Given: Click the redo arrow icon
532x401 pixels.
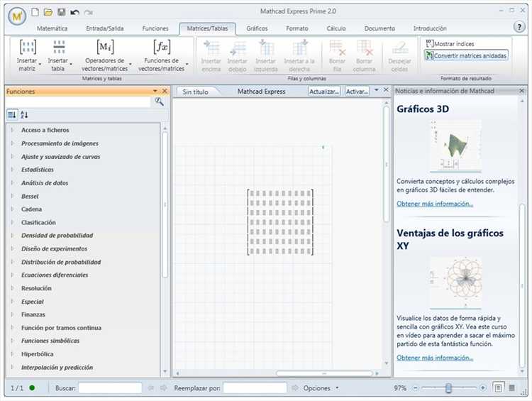Looking at the screenshot, I should click(x=89, y=13).
